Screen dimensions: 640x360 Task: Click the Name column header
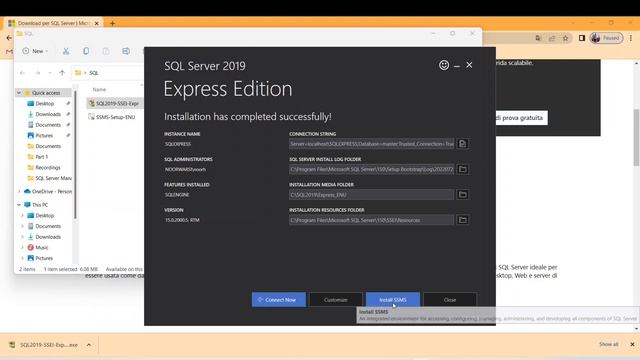click(99, 89)
